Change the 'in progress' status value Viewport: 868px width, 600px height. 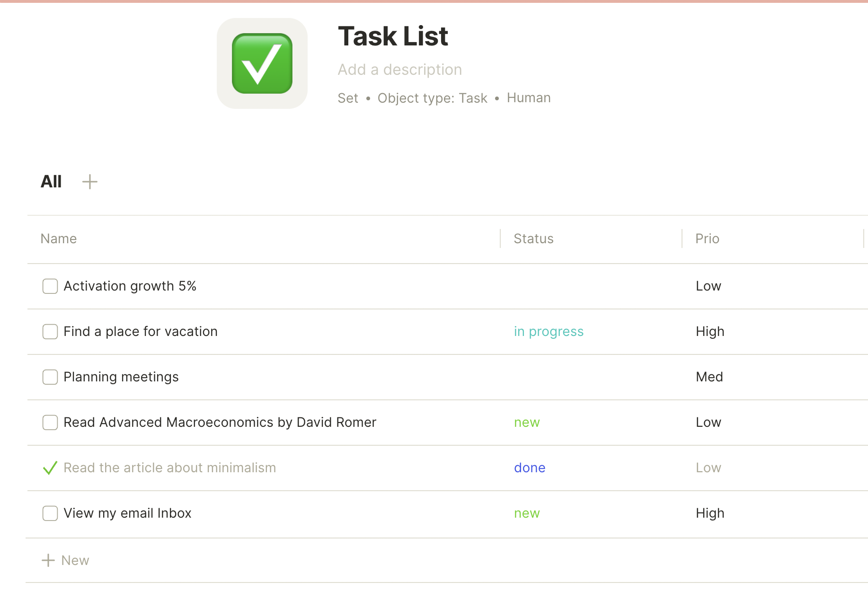[x=549, y=331]
